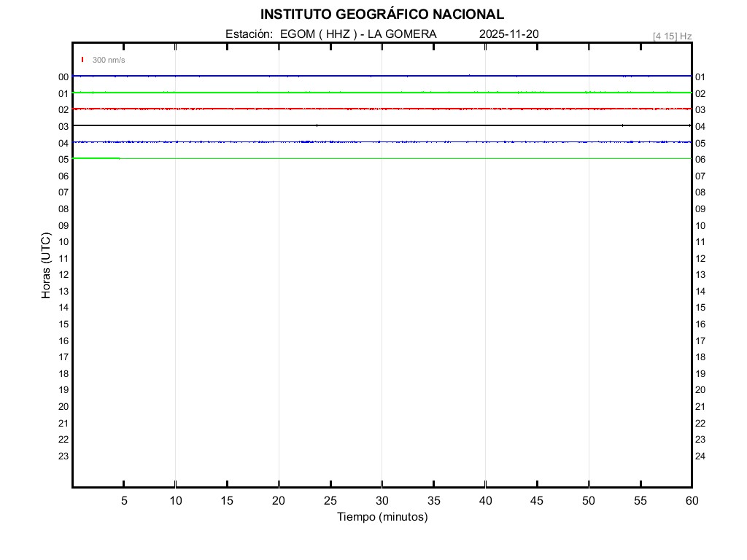Click the Tiempo (minutos) axis label

(382, 517)
